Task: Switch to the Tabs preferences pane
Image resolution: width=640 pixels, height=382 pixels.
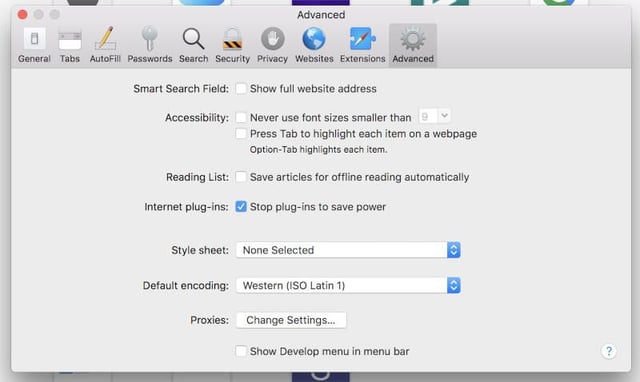Action: point(70,46)
